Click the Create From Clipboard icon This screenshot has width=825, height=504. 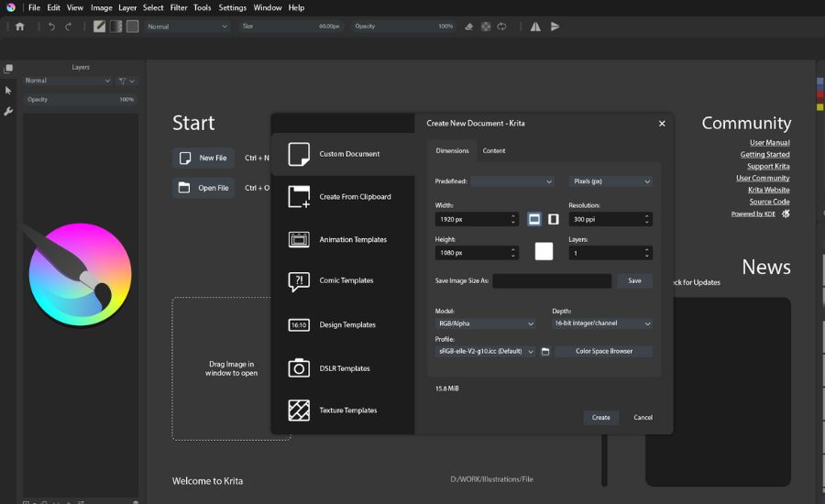[x=299, y=196]
